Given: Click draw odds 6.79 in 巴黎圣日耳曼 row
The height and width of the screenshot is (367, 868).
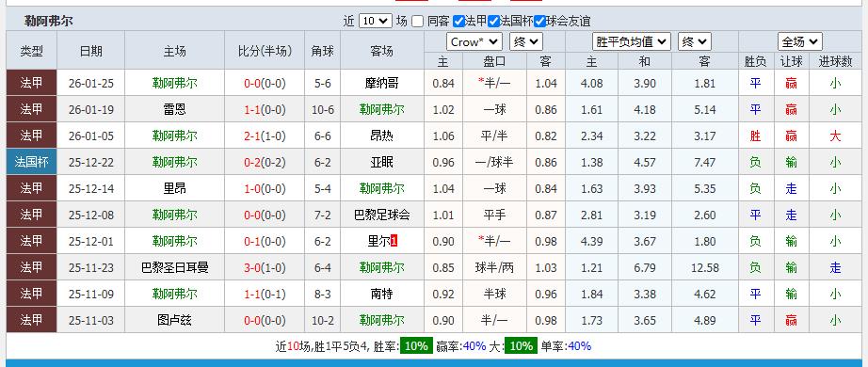Looking at the screenshot, I should pyautogui.click(x=645, y=268).
